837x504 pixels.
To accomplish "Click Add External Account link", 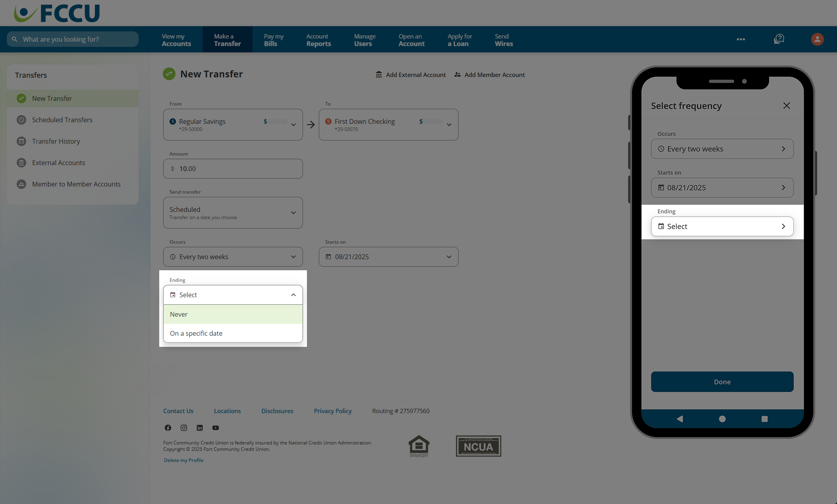I will [x=411, y=75].
